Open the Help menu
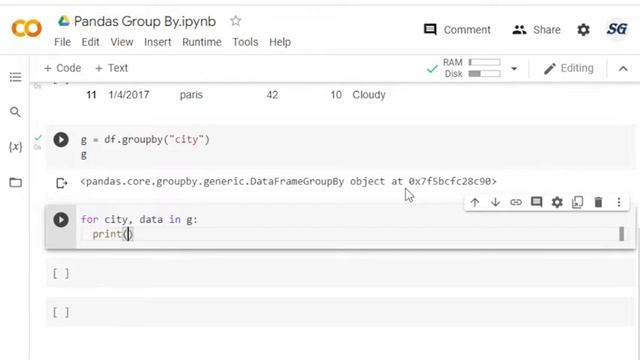Screen dimensions: 640x360 280,42
